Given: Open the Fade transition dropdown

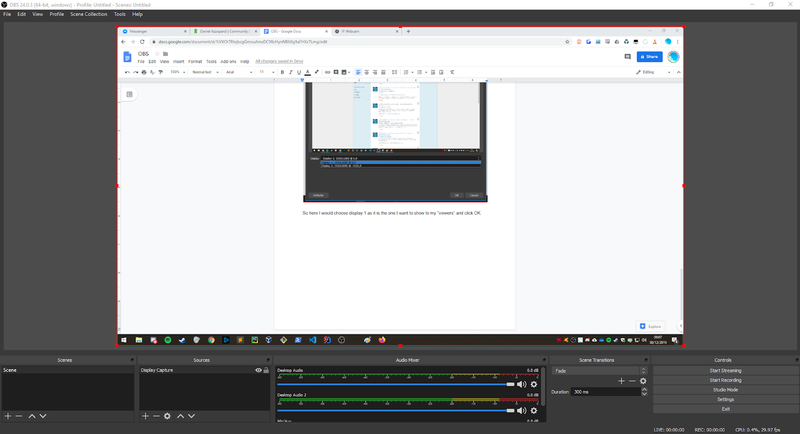Looking at the screenshot, I should coord(598,370).
